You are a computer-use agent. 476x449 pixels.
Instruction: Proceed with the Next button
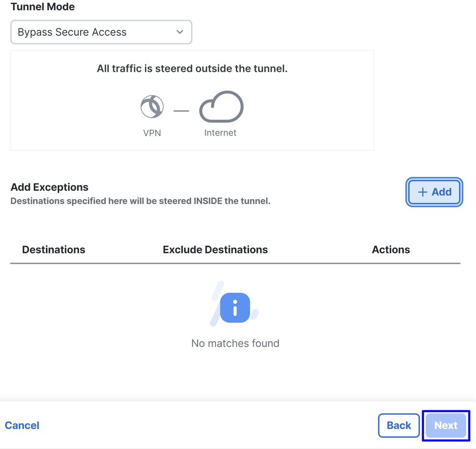point(446,425)
